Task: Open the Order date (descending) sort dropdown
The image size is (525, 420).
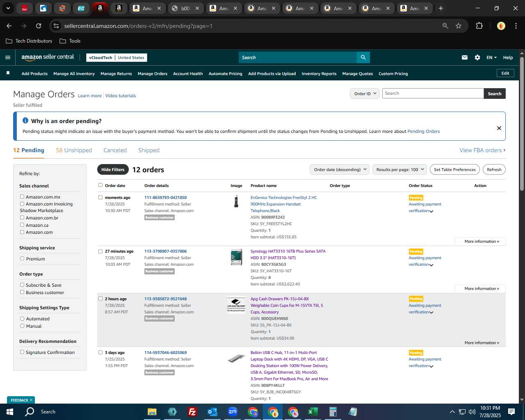Action: [340, 169]
